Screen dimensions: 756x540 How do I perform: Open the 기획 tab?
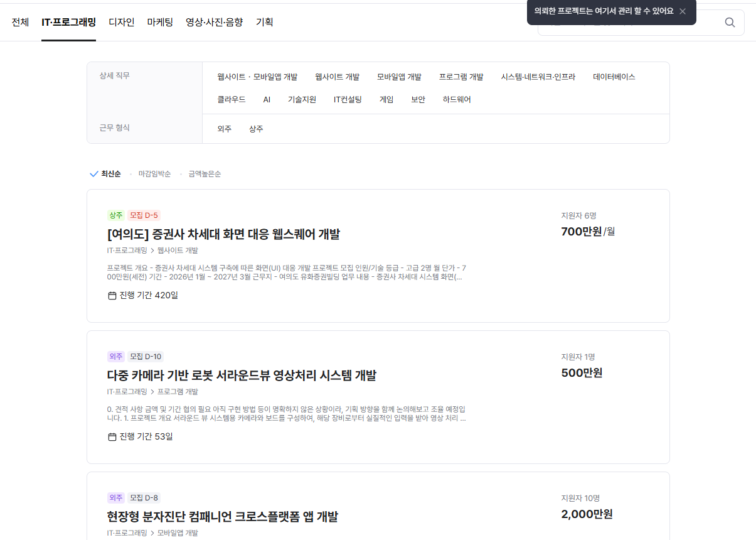(x=265, y=22)
